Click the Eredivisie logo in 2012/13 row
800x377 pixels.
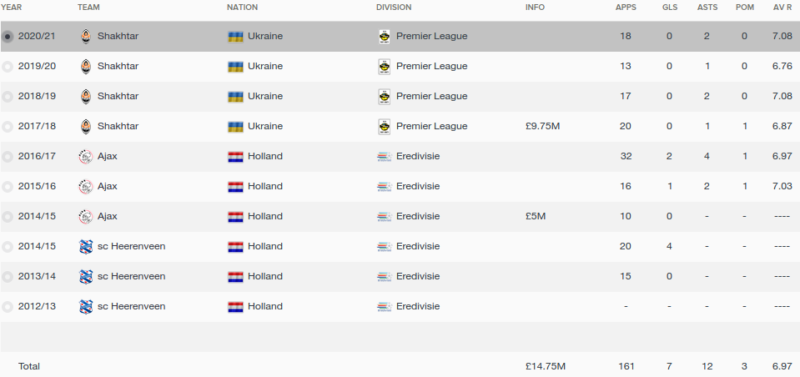pyautogui.click(x=384, y=307)
